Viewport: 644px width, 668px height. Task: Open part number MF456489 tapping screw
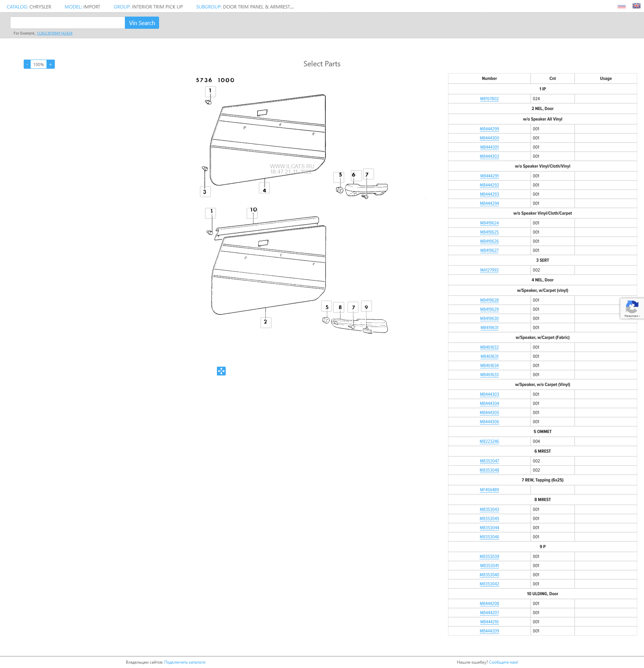coord(489,490)
